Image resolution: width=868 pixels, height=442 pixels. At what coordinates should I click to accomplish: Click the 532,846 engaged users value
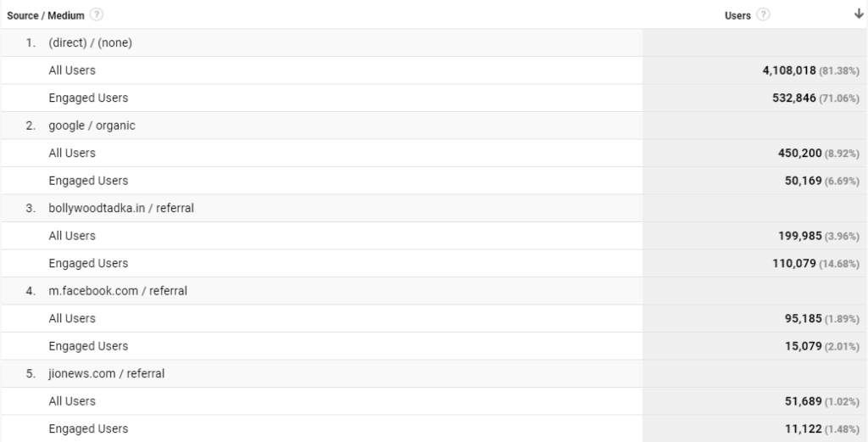[793, 98]
